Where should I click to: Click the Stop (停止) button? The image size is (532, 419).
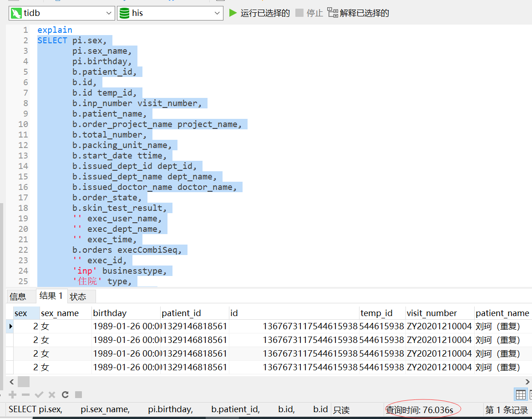point(309,13)
